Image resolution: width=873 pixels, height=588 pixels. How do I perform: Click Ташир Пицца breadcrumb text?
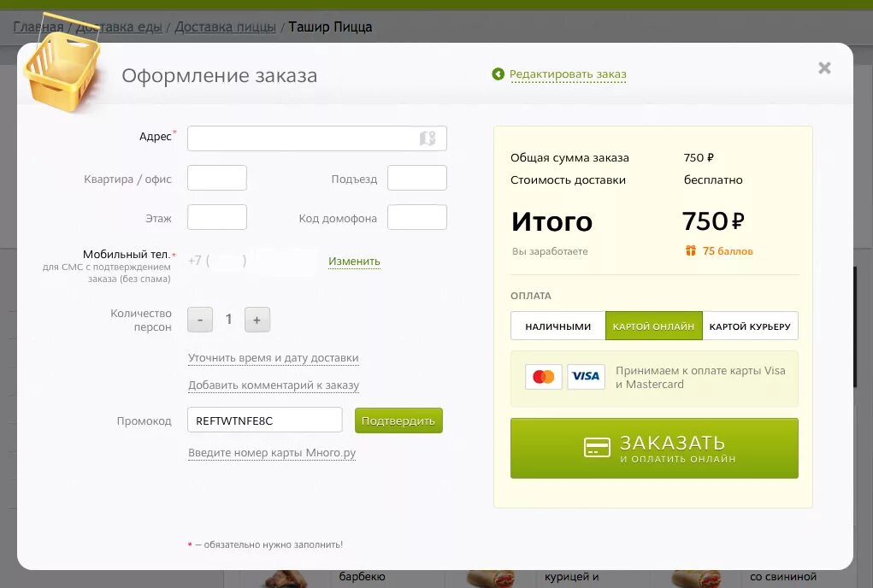coord(330,26)
